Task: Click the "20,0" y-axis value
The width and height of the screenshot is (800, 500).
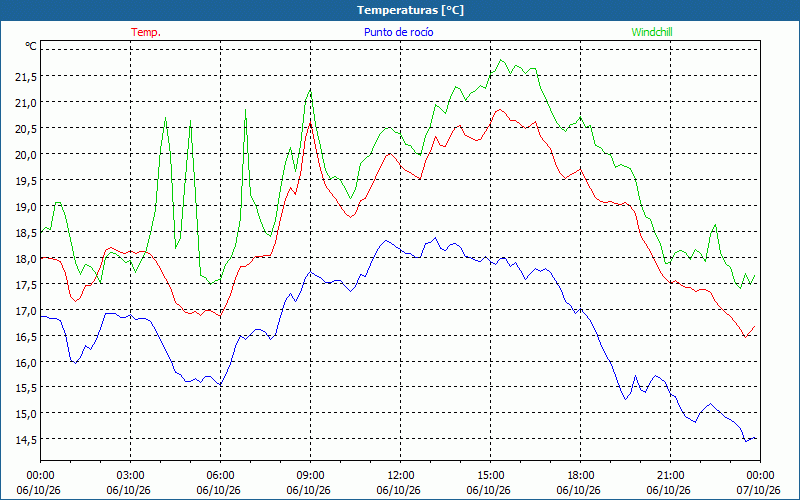Action: (26, 155)
